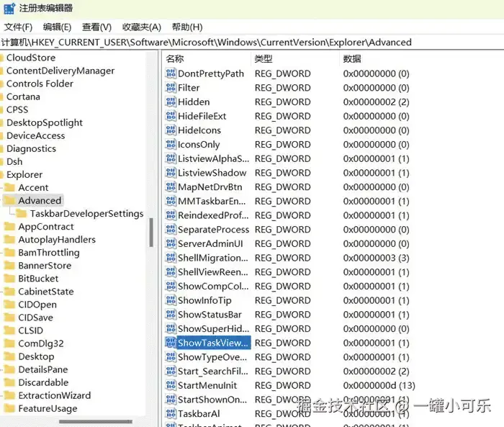Open the 查看(V) menu
Viewport: 504px width, 427px height.
click(x=96, y=27)
